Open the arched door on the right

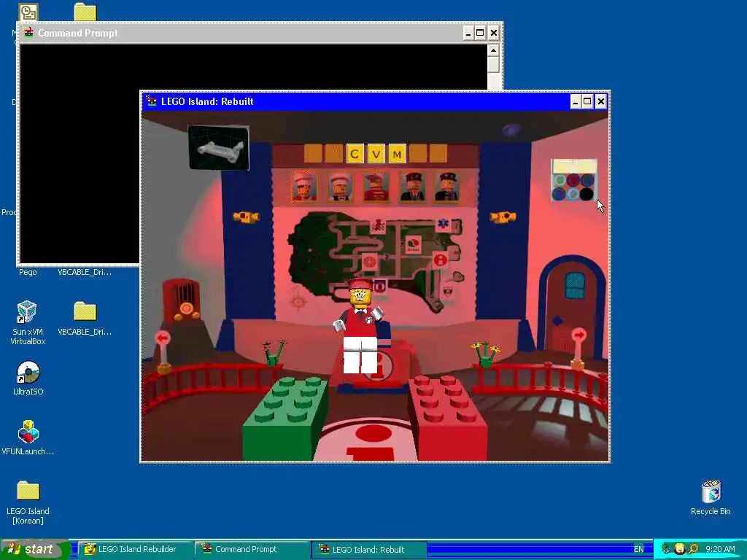[x=572, y=306]
